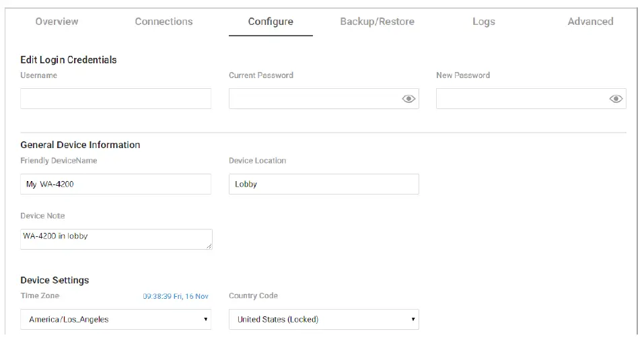Edit the Friendly DeviceName field
Image resolution: width=644 pixels, height=348 pixels.
point(115,184)
